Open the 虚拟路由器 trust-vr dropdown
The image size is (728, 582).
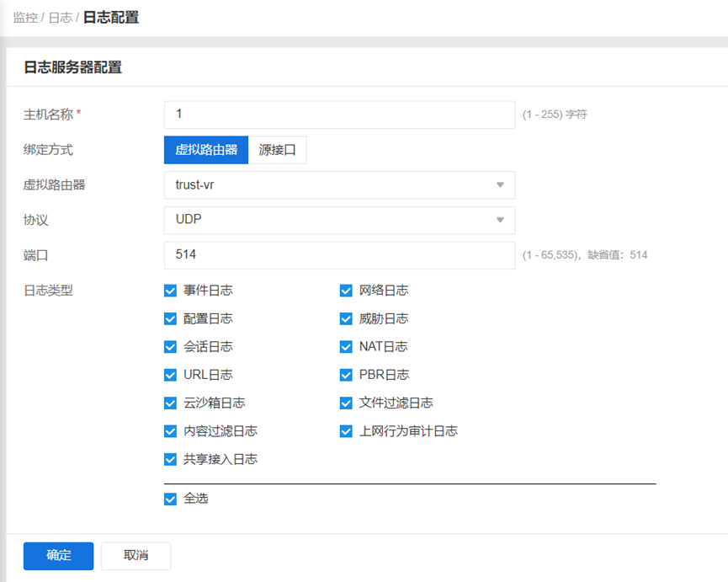[x=339, y=185]
